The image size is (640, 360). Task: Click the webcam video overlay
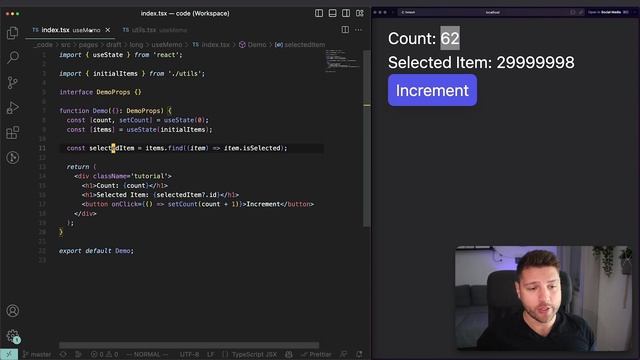pos(544,298)
